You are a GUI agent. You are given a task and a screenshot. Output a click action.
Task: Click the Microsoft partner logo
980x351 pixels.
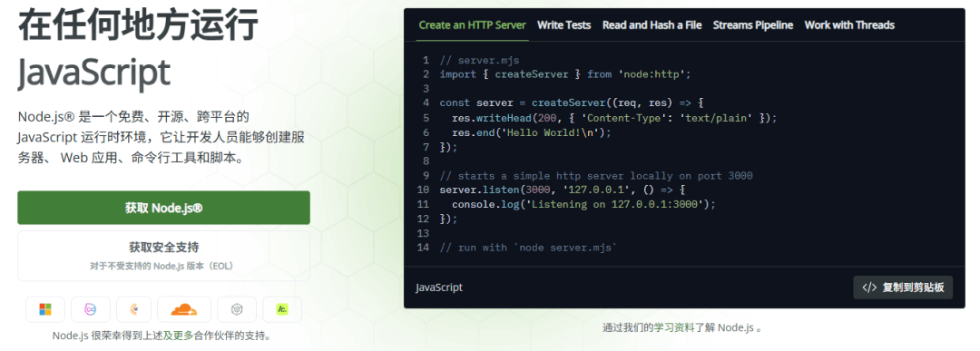point(45,309)
